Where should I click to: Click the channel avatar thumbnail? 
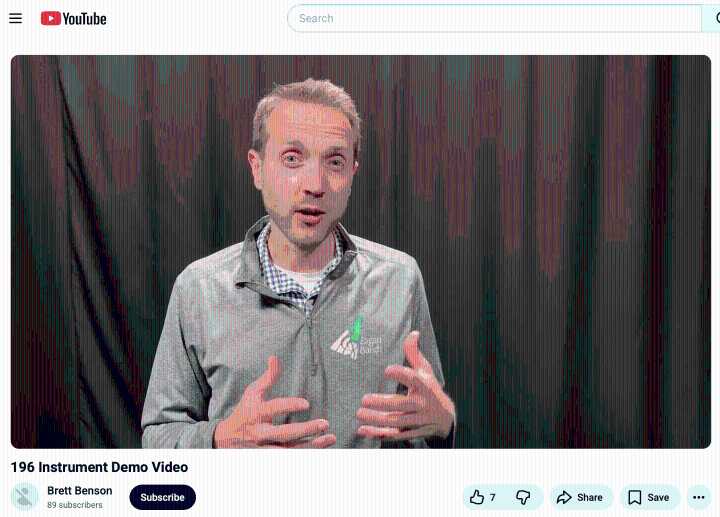(25, 497)
